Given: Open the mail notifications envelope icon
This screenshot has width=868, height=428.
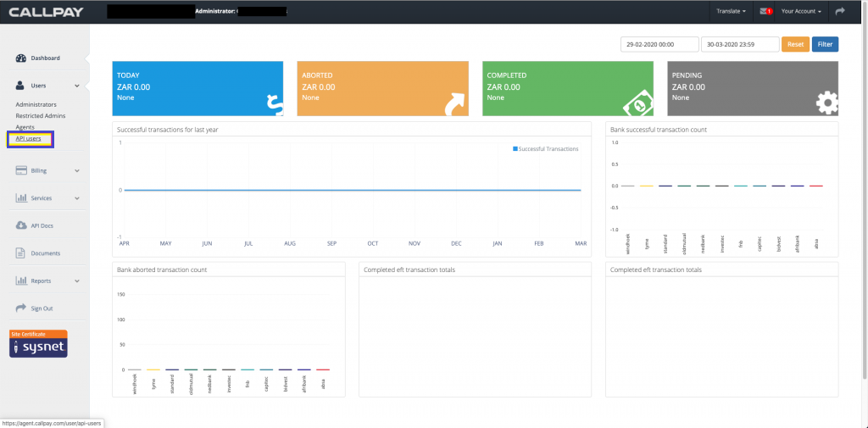Looking at the screenshot, I should (765, 12).
